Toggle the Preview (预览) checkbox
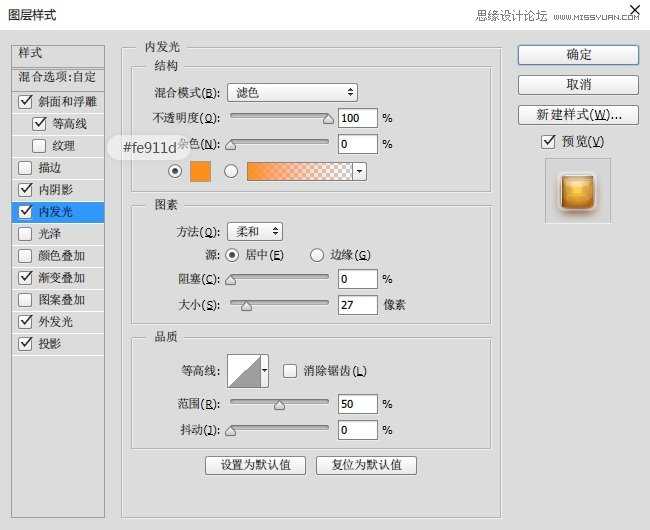Screen dimensions: 650x530 (548, 142)
